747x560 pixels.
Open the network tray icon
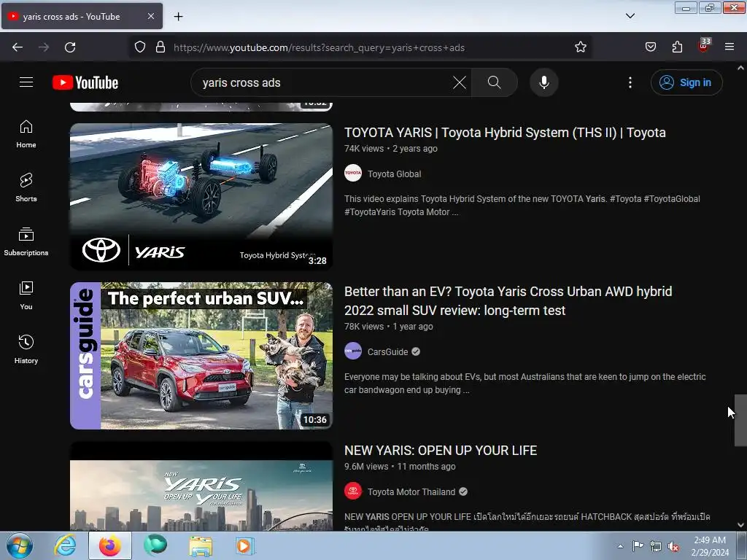[x=656, y=546]
